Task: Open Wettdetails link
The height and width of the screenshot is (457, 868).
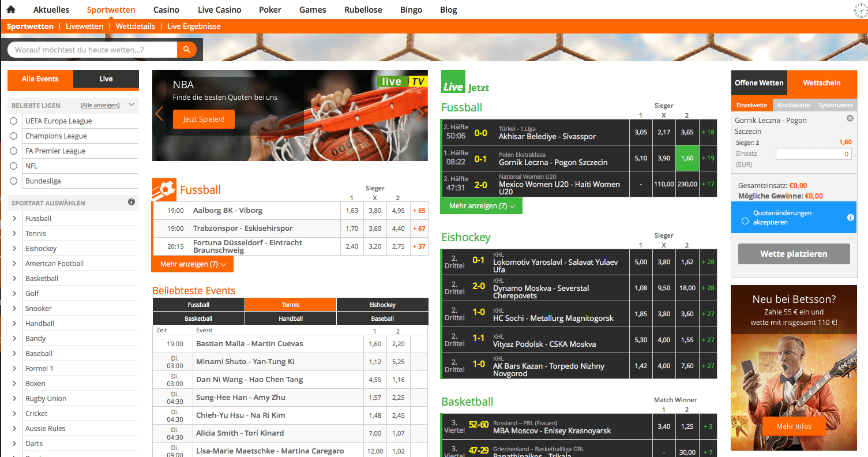Action: point(136,26)
